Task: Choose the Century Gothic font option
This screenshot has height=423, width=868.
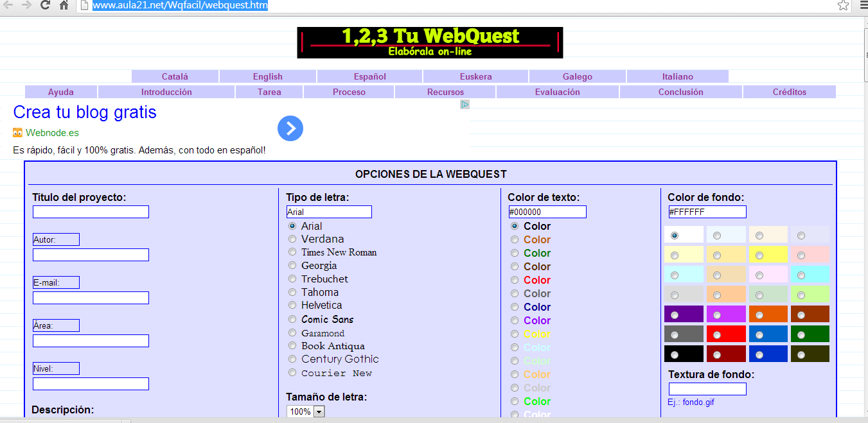Action: coord(292,359)
